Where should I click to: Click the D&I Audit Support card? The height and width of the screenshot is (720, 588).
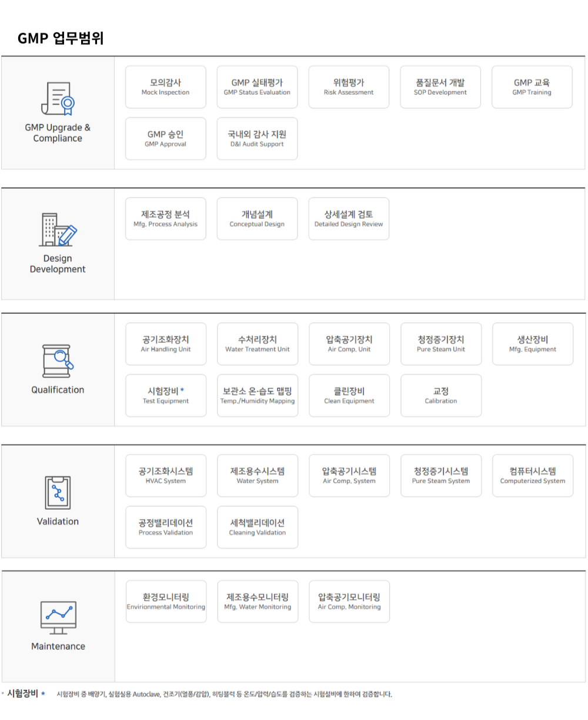(x=257, y=139)
